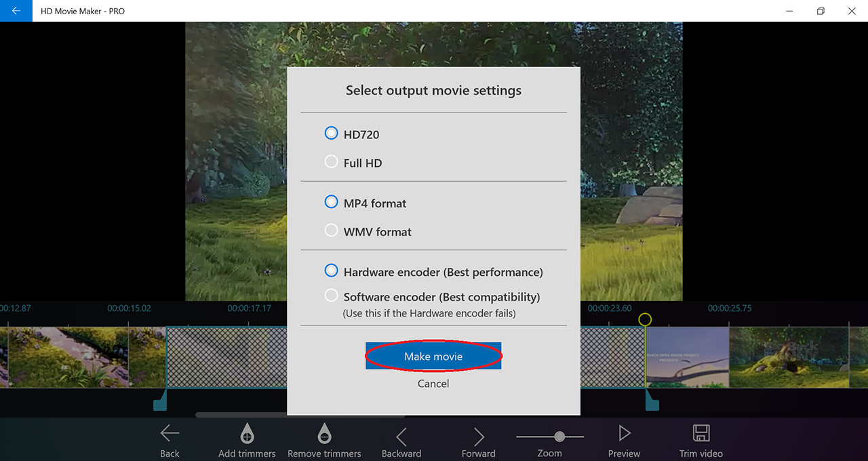Image resolution: width=868 pixels, height=461 pixels.
Task: Switch to WMV format
Action: pyautogui.click(x=331, y=230)
